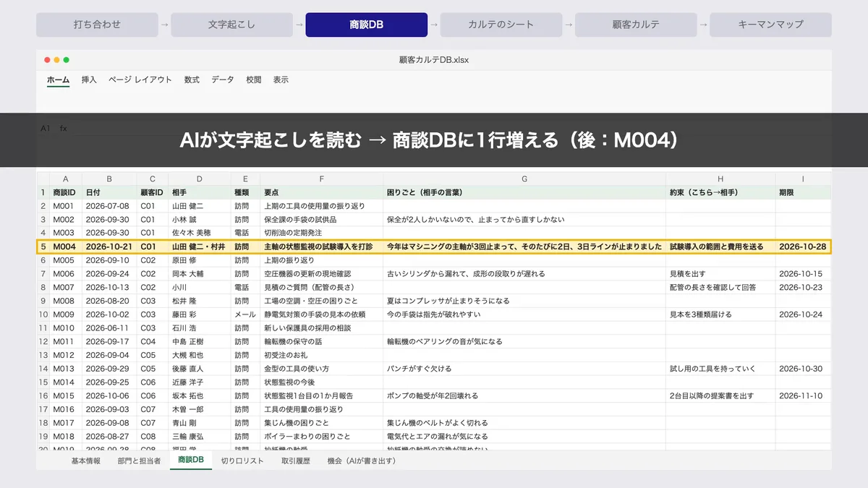Click the 困りごと（相手の言葉） header cell

coord(525,193)
